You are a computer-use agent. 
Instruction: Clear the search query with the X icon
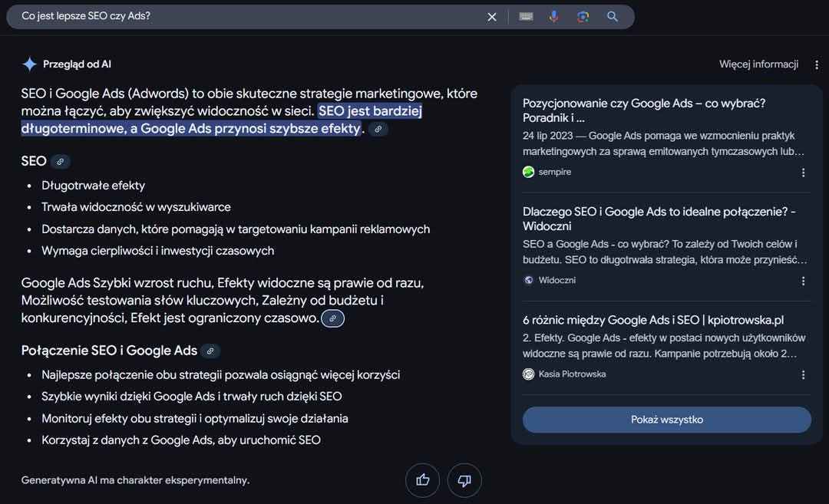[492, 17]
